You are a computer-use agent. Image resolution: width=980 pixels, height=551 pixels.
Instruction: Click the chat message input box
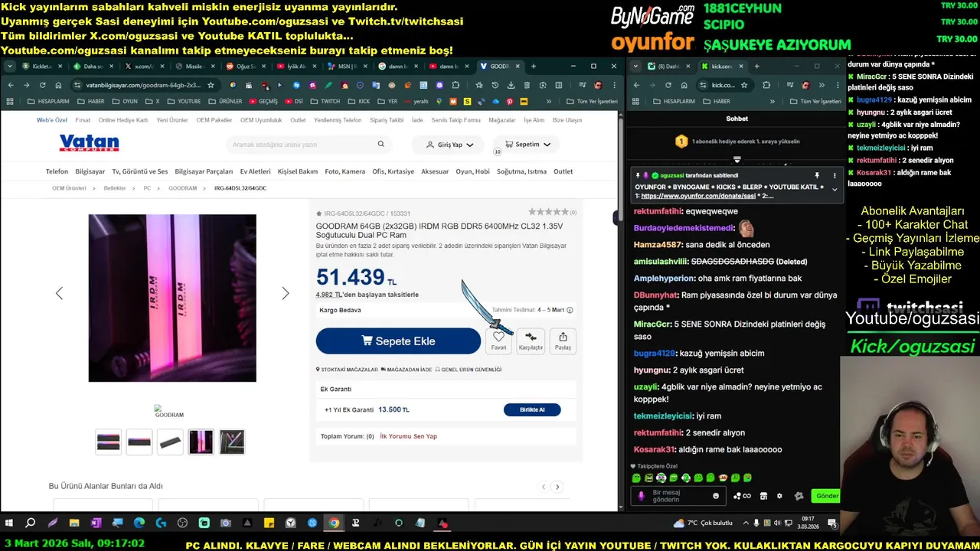[678, 496]
